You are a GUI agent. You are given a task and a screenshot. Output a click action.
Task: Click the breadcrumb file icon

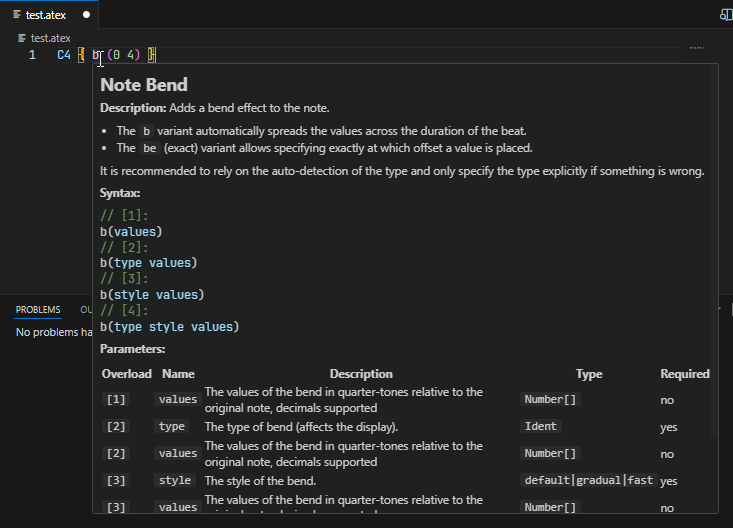tap(23, 38)
